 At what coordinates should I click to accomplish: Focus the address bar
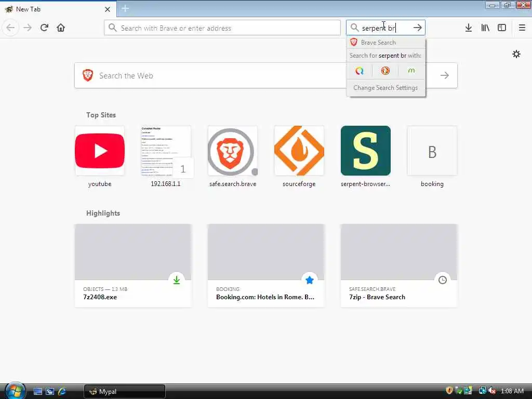pyautogui.click(x=222, y=28)
